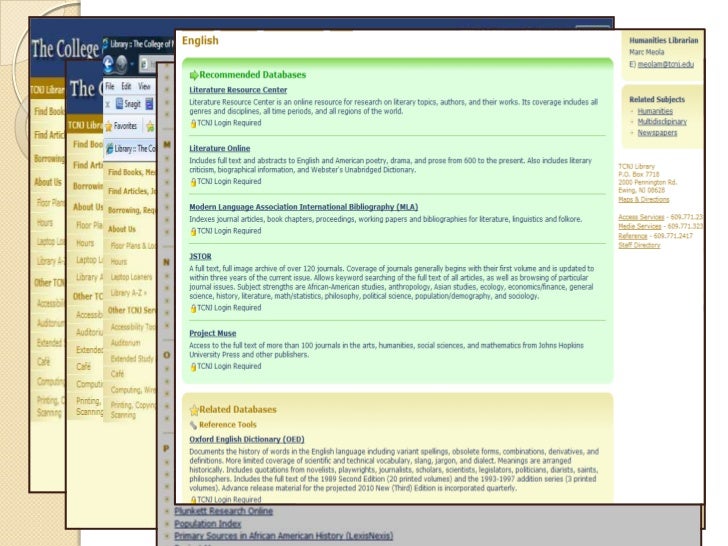Viewport: 728px width, 546px height.
Task: Click the 'Humanities Librarian' heading
Action: click(663, 40)
